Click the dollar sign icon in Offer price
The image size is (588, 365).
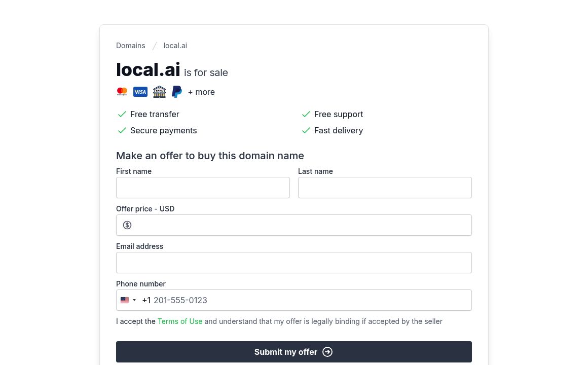[127, 225]
